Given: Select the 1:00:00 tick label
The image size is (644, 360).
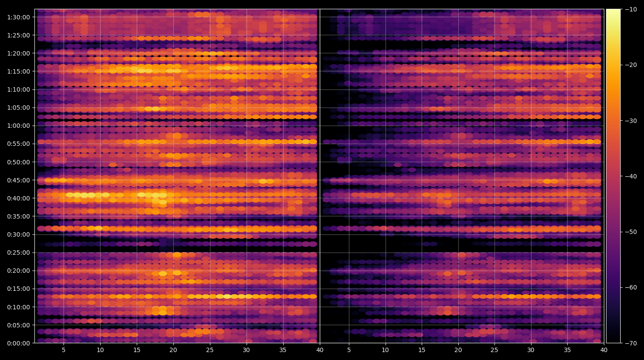Looking at the screenshot, I should point(19,126).
